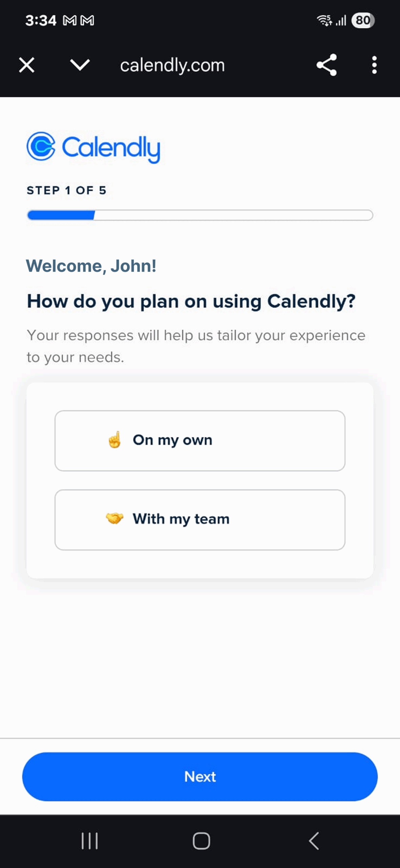The width and height of the screenshot is (400, 868).
Task: Open the three-dot overflow menu
Action: 374,65
